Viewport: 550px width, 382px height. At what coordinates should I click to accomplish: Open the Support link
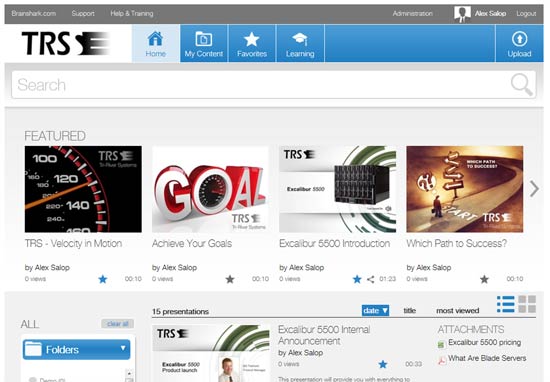[83, 13]
